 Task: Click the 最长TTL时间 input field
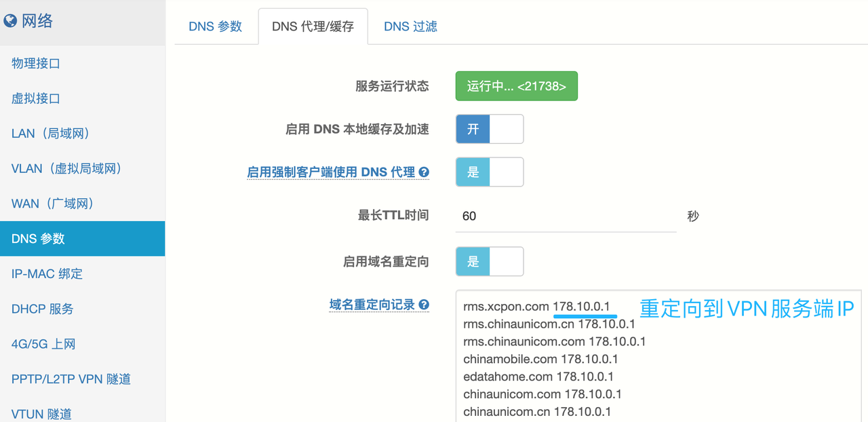click(566, 216)
